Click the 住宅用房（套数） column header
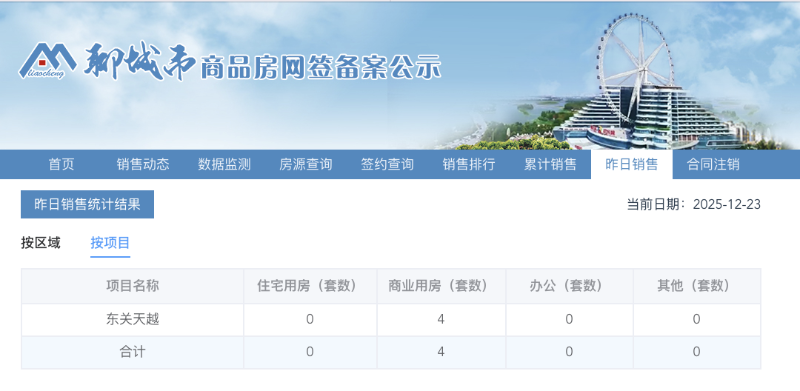The image size is (800, 391). [x=310, y=286]
